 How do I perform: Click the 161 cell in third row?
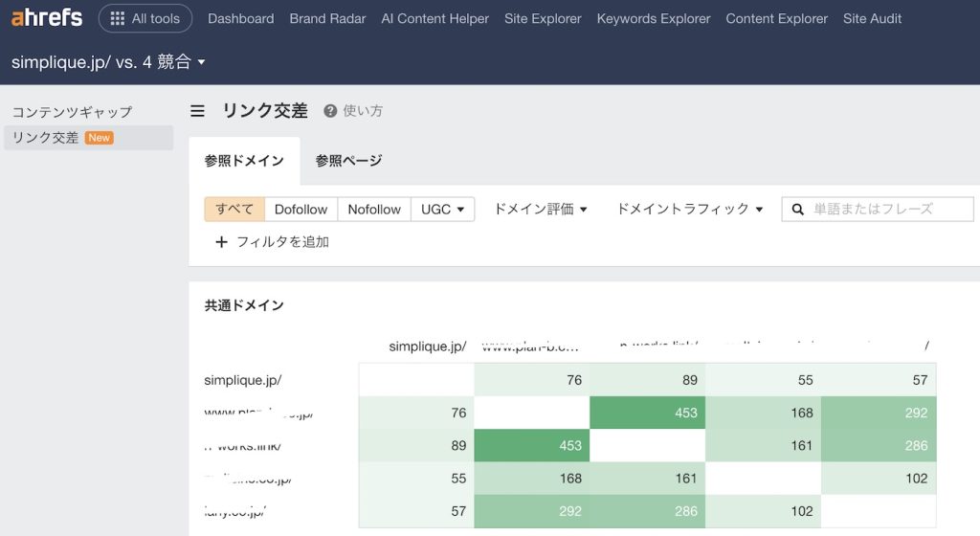(x=763, y=445)
